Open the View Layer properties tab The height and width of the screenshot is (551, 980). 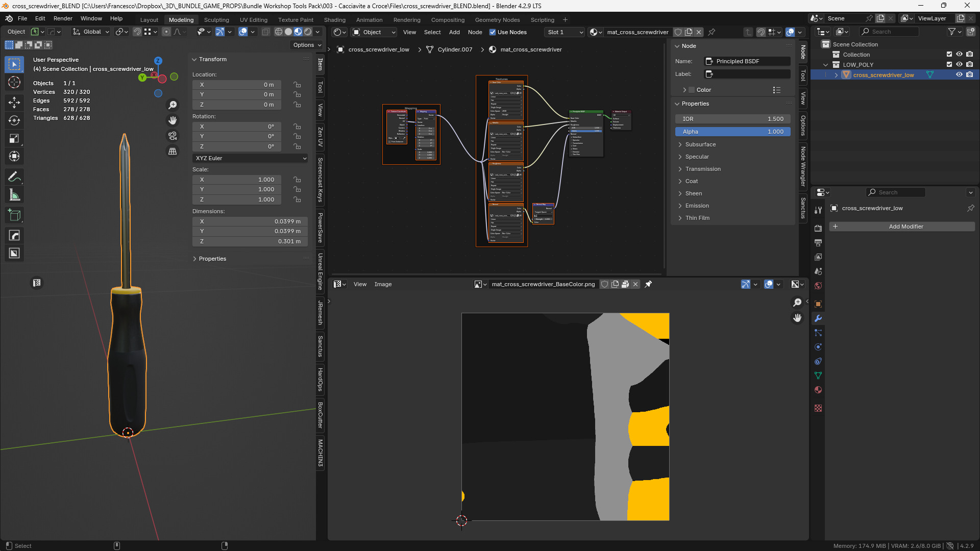(x=818, y=257)
